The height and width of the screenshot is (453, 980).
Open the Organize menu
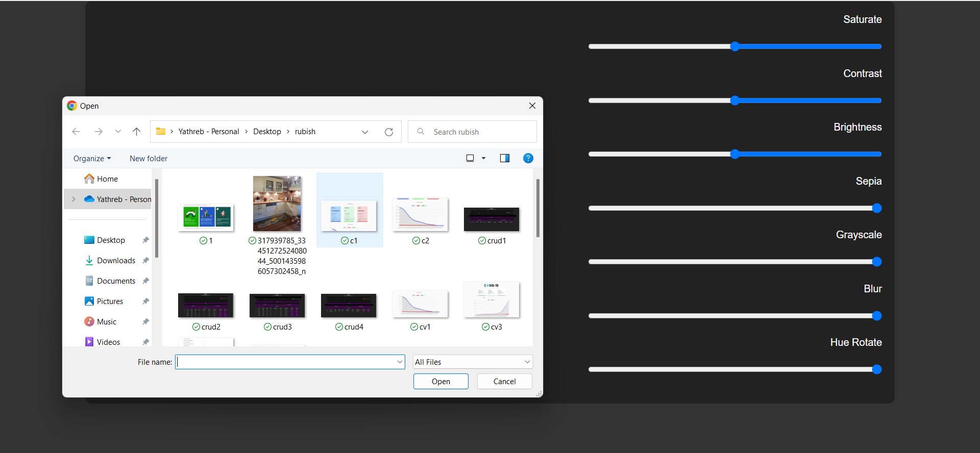(x=92, y=158)
